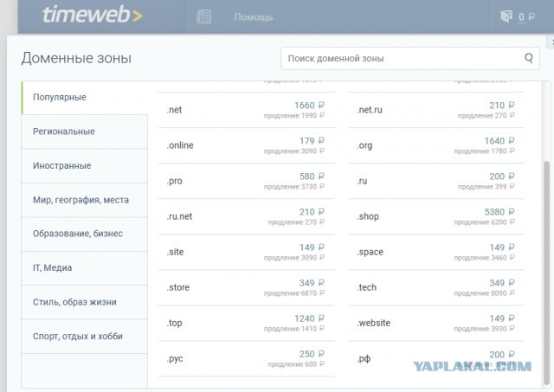Click the timeweb logo

[x=93, y=15]
